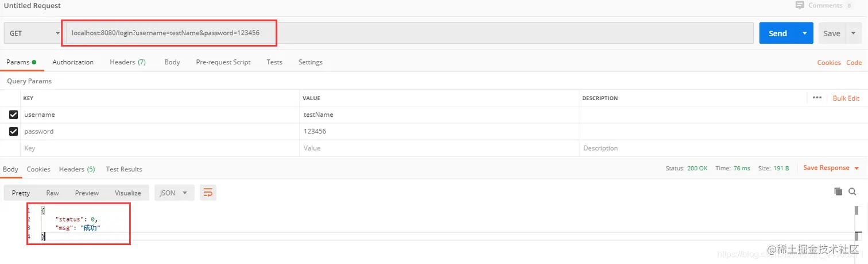
Task: Click the KEY column header
Action: [x=28, y=98]
